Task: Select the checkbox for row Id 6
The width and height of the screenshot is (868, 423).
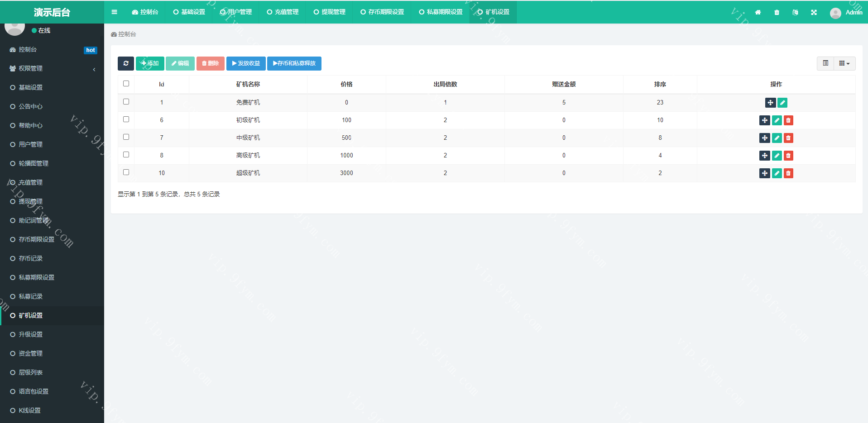Action: tap(126, 119)
